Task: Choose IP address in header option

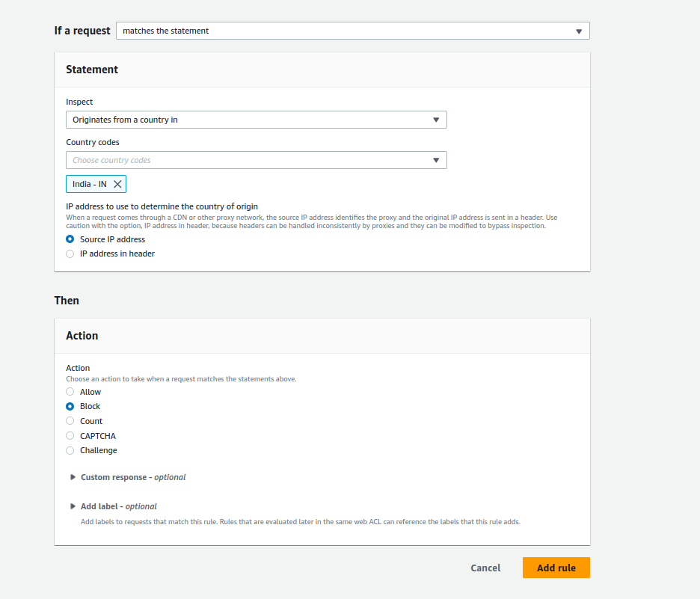Action: [70, 254]
